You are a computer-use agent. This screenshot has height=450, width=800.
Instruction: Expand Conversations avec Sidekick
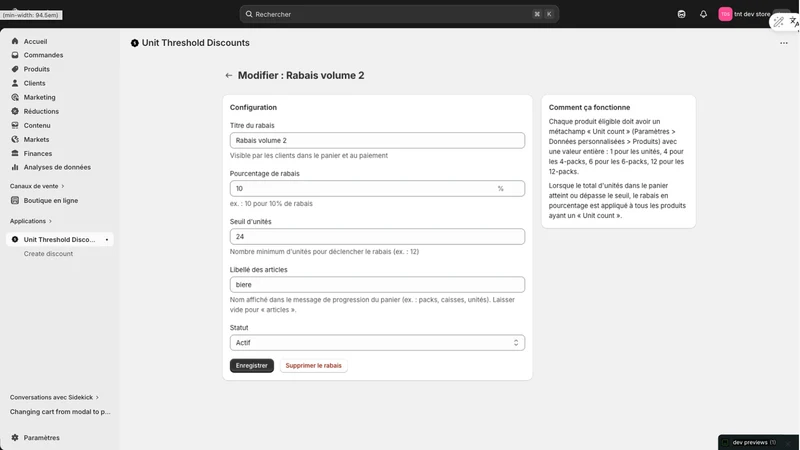(54, 397)
